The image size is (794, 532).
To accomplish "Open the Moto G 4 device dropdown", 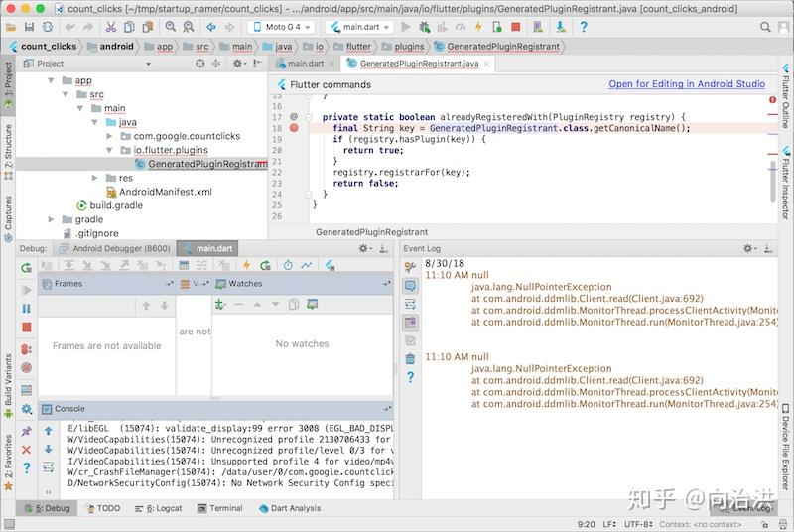I will click(282, 27).
